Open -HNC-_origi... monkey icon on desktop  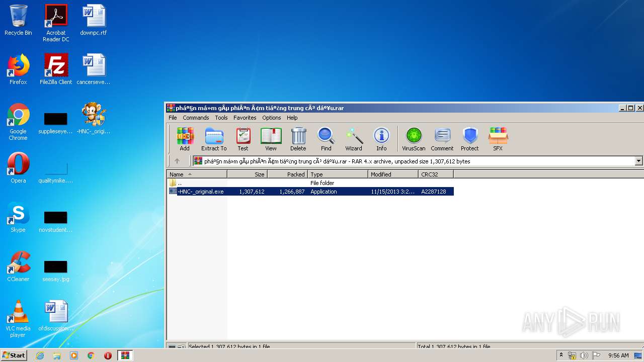[94, 119]
